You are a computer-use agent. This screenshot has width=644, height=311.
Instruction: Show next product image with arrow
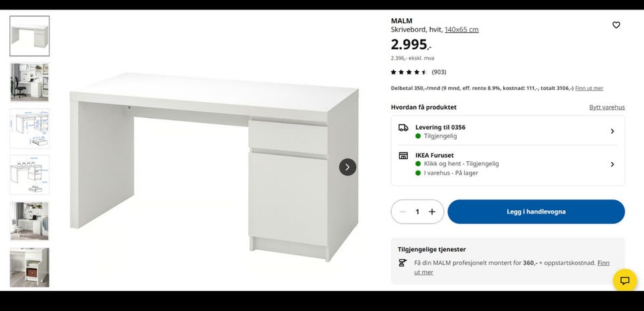coord(347,167)
